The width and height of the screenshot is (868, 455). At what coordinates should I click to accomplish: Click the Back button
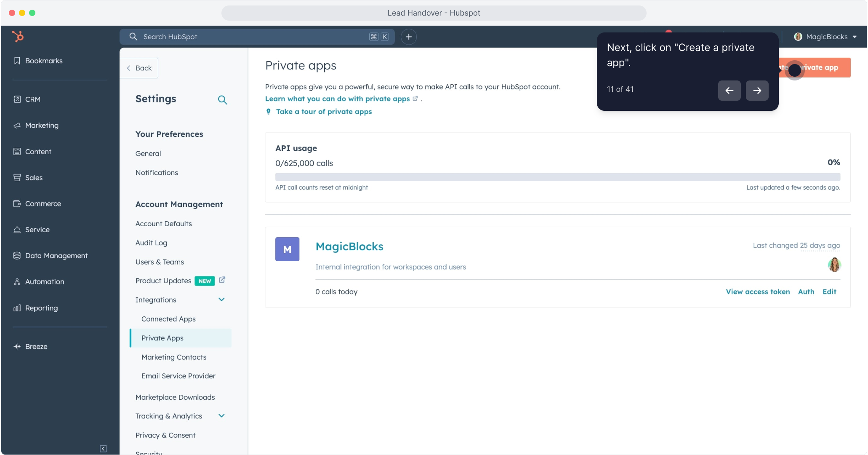[139, 68]
